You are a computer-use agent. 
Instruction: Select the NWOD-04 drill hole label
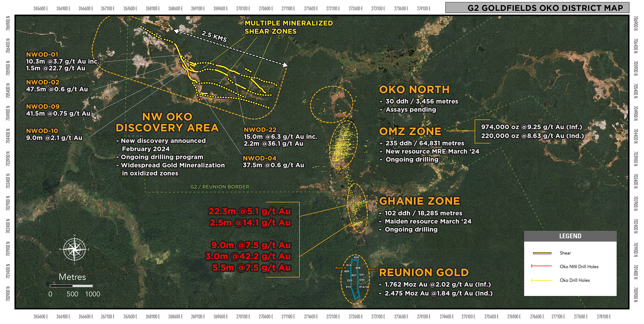click(x=260, y=158)
